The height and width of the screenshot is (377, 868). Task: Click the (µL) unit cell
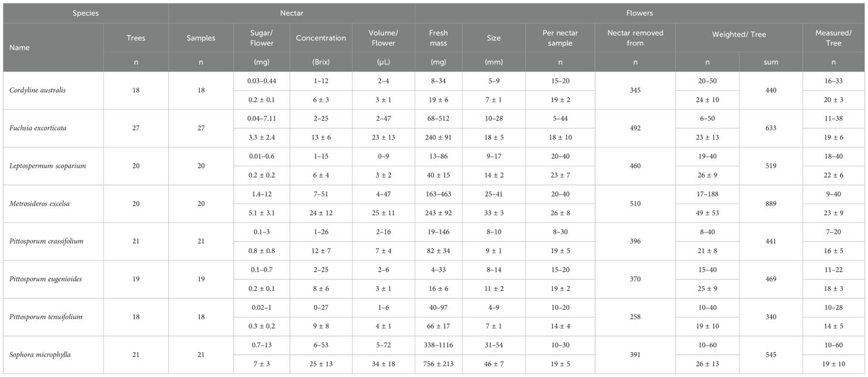[383, 62]
